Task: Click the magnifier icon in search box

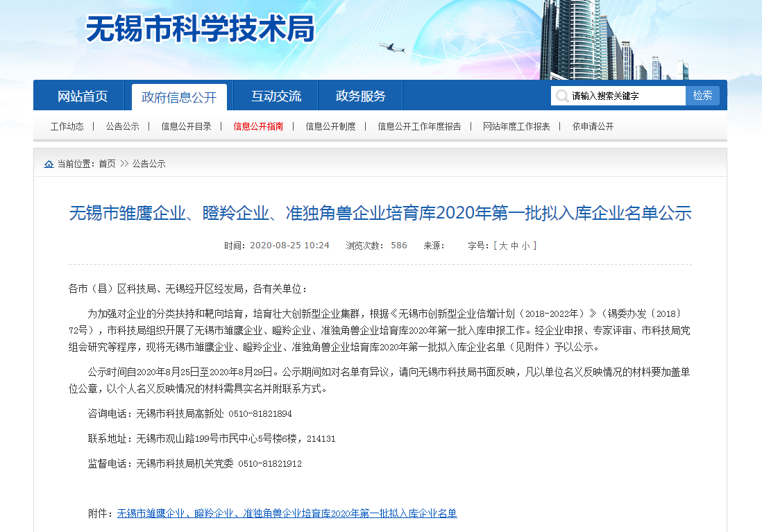Action: click(562, 96)
